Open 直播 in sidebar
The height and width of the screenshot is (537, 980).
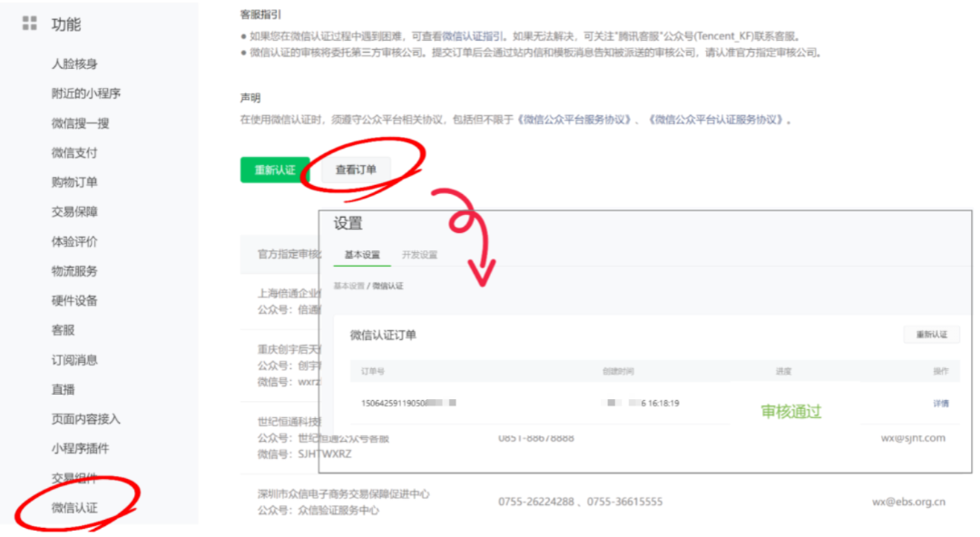(64, 389)
